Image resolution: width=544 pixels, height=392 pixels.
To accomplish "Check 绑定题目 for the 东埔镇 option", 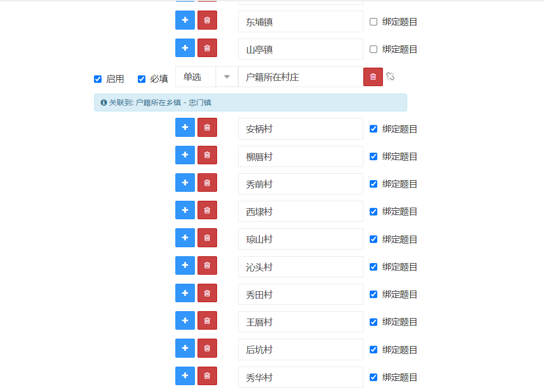I will tap(373, 21).
